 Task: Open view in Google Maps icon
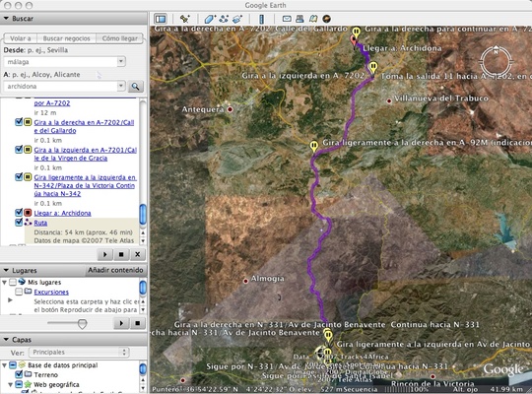[x=313, y=19]
